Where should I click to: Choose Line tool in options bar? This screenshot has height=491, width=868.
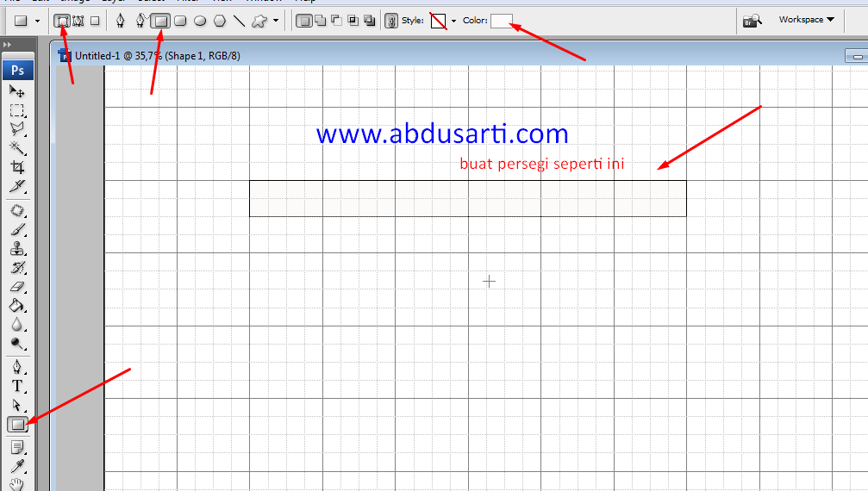[239, 21]
